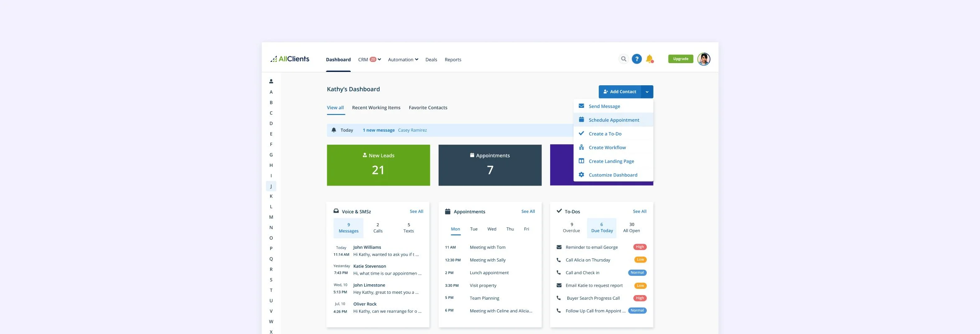Select the 6 Due Today filter
The image size is (980, 334).
(602, 228)
